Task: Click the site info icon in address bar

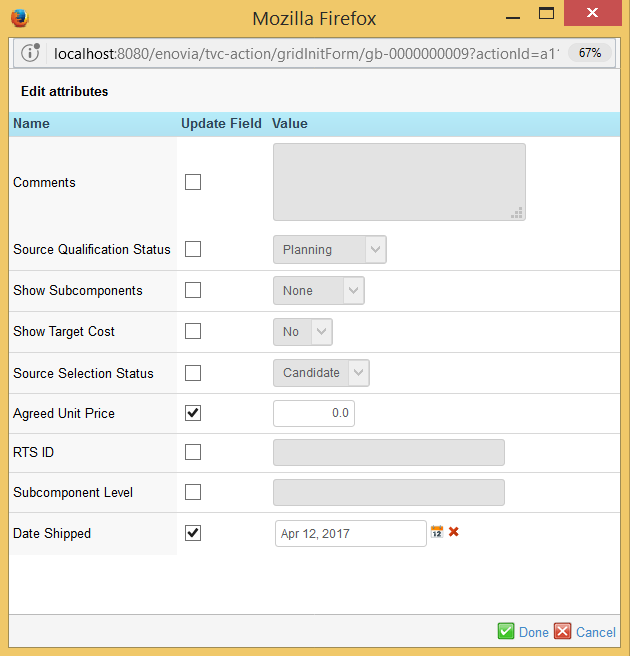Action: (x=31, y=52)
